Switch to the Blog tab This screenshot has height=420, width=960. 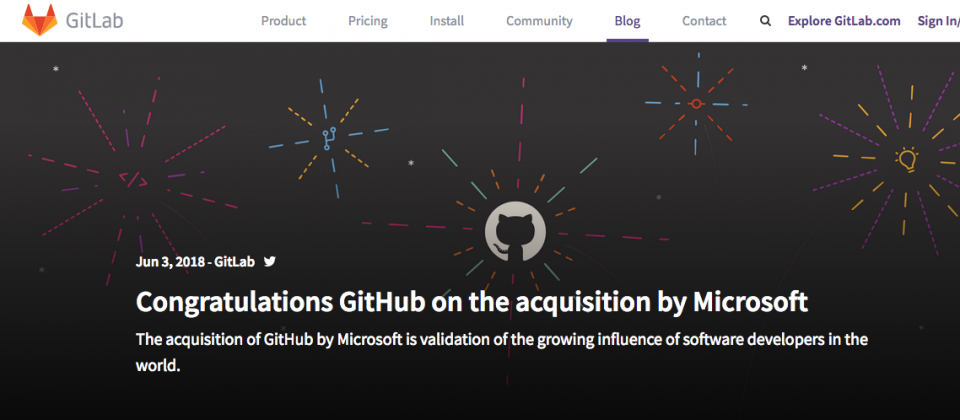pos(628,21)
